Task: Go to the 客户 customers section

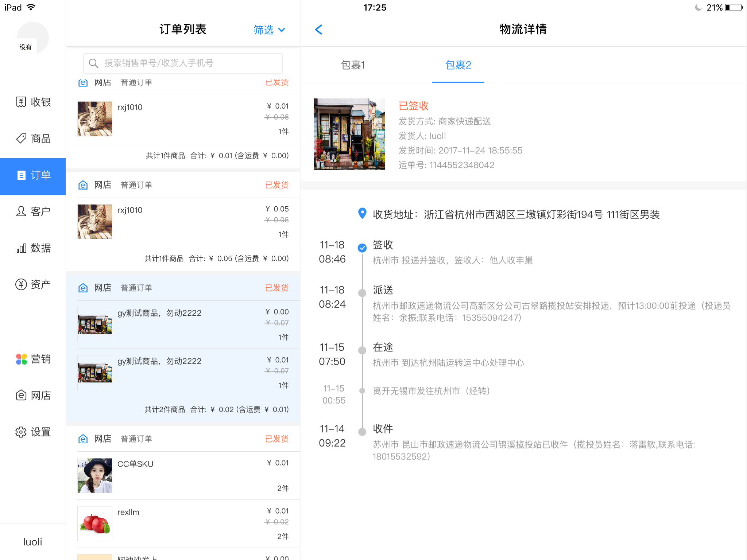Action: (x=33, y=211)
